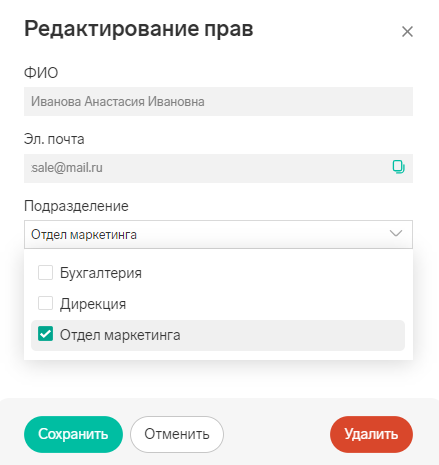Collapse the Подразделение dropdown via chevron arrow
Image resolution: width=439 pixels, height=465 pixels.
396,233
